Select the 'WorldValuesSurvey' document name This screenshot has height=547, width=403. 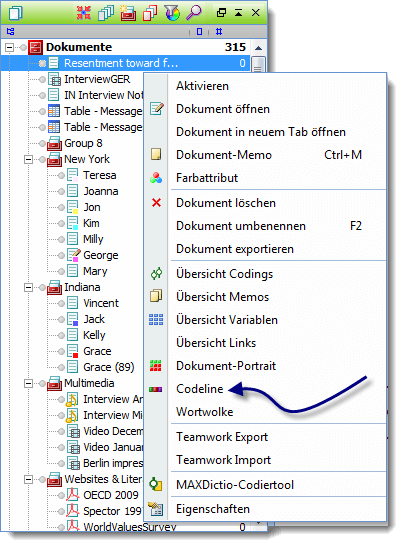pos(129,527)
